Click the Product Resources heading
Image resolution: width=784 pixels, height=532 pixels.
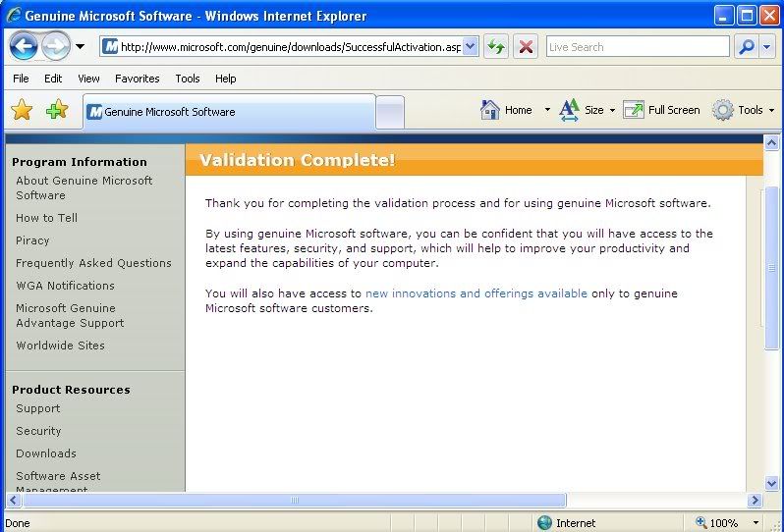point(71,390)
